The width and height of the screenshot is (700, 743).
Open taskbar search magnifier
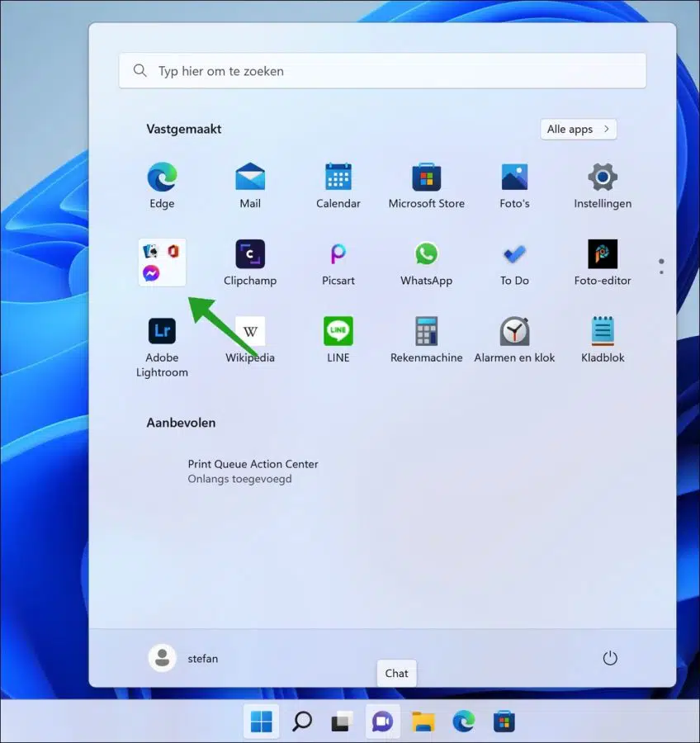pos(302,722)
